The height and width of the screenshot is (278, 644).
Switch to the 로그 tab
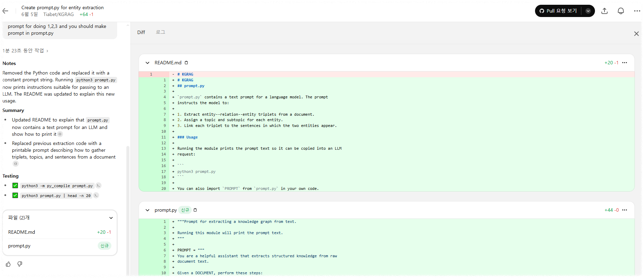[160, 32]
